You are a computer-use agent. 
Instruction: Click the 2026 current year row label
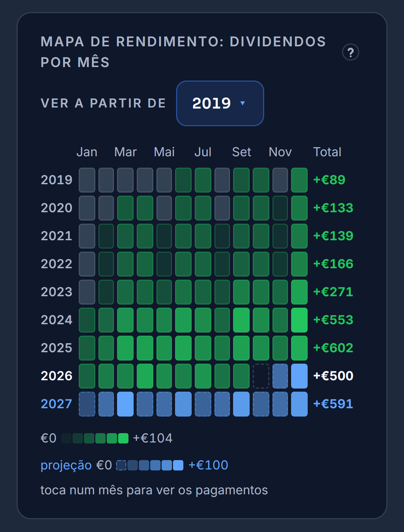point(57,376)
